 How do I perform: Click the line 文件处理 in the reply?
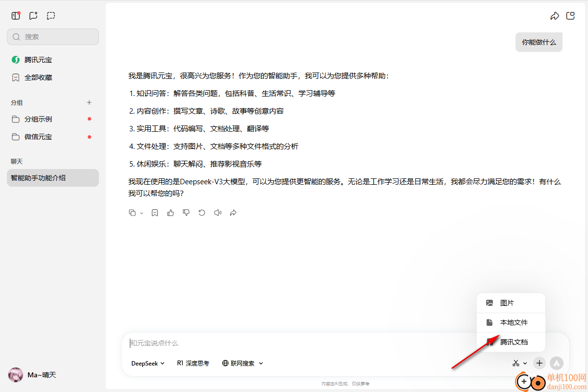tap(214, 146)
